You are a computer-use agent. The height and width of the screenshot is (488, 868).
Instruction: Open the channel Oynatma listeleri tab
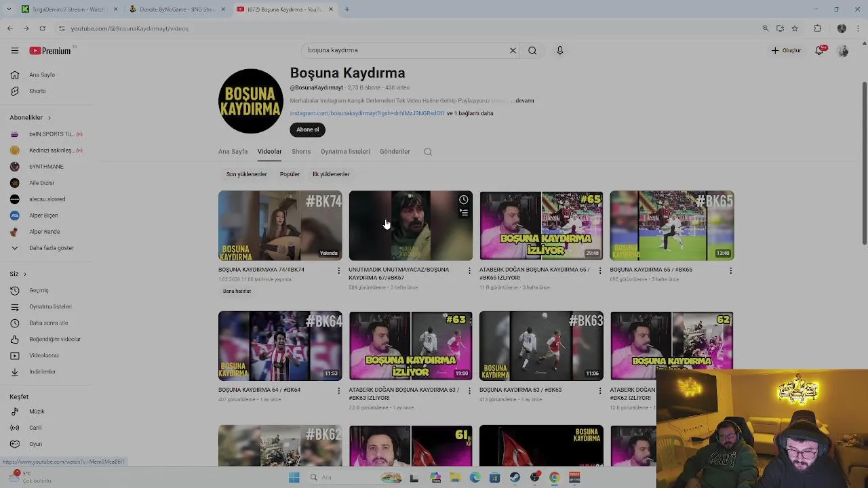point(345,151)
